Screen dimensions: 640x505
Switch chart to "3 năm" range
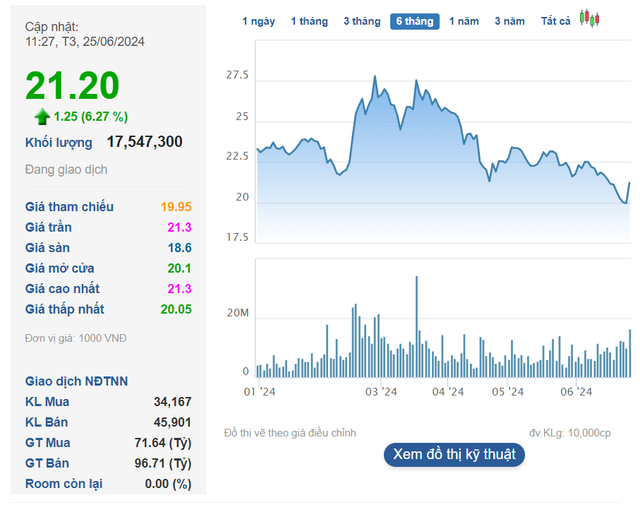click(x=509, y=21)
